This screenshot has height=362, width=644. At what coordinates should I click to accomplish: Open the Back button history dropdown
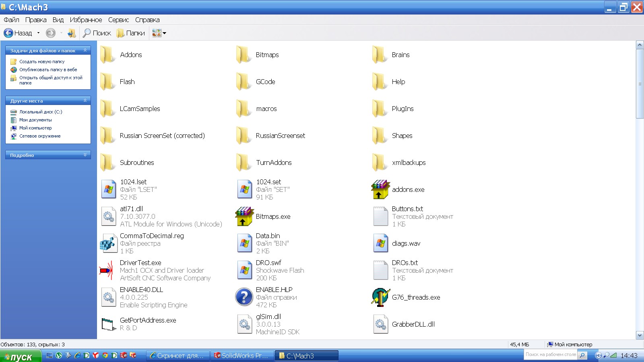[x=38, y=33]
